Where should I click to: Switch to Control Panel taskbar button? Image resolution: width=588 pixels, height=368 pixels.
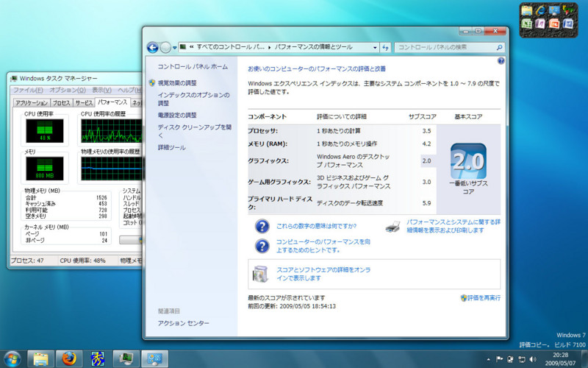[154, 359]
